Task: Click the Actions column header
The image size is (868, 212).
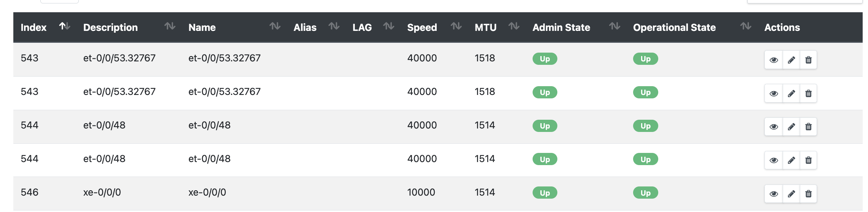Action: [782, 27]
